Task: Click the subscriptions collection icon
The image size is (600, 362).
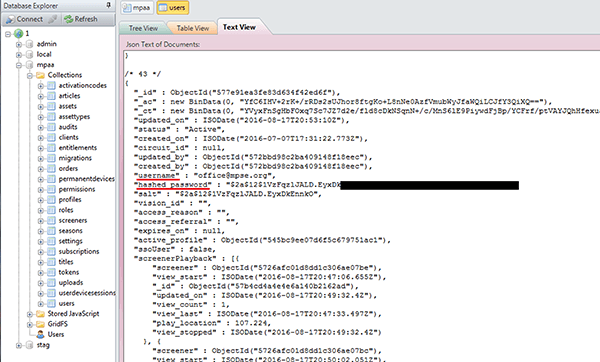Action: coord(51,252)
